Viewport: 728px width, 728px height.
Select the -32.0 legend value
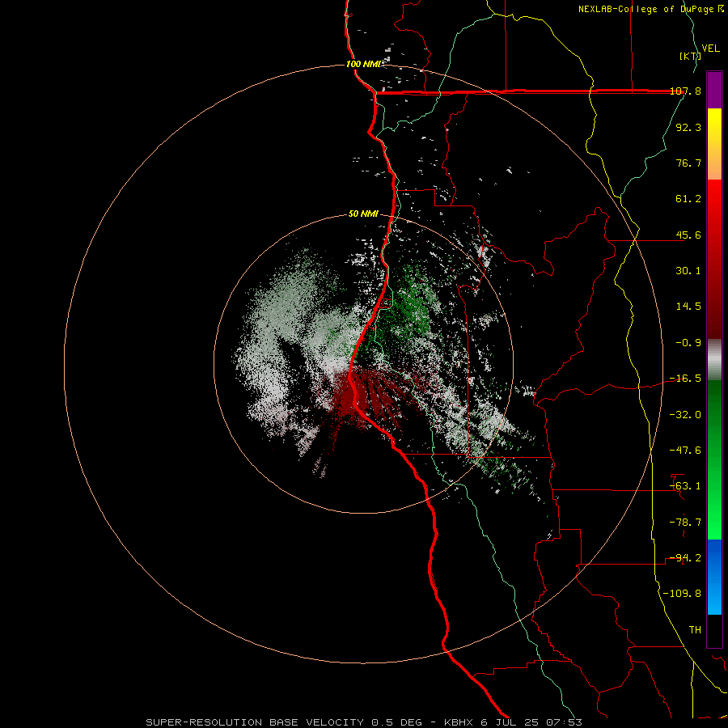(x=685, y=415)
